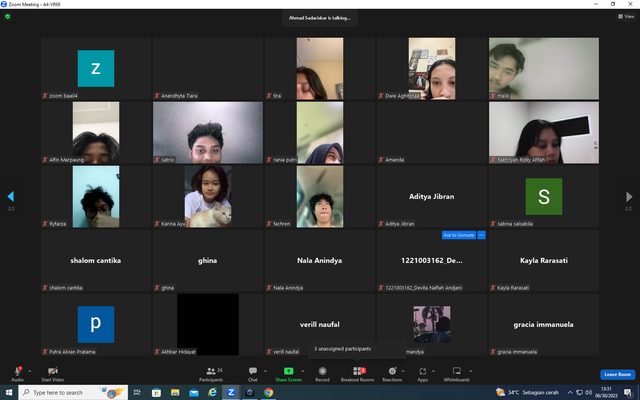Select zoom baa04 participant tile
Screen dimensions: 640x400
[x=96, y=69]
